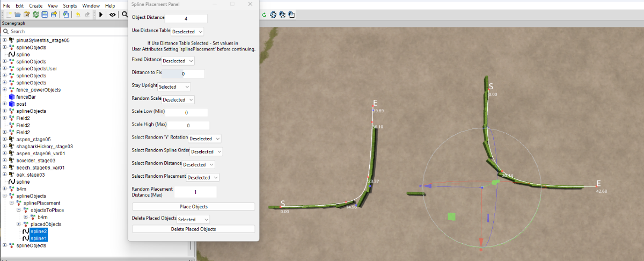644x261 pixels.
Task: Click the Place Objects button
Action: (x=194, y=206)
